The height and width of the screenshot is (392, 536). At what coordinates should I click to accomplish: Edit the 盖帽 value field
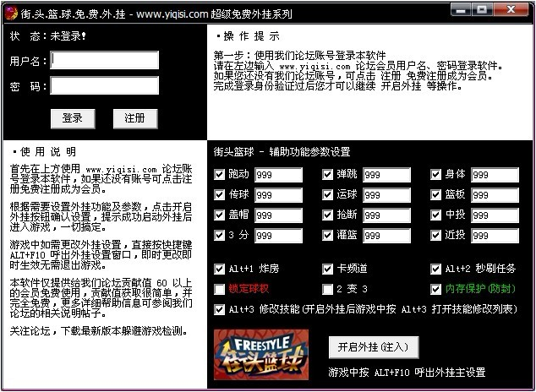278,215
